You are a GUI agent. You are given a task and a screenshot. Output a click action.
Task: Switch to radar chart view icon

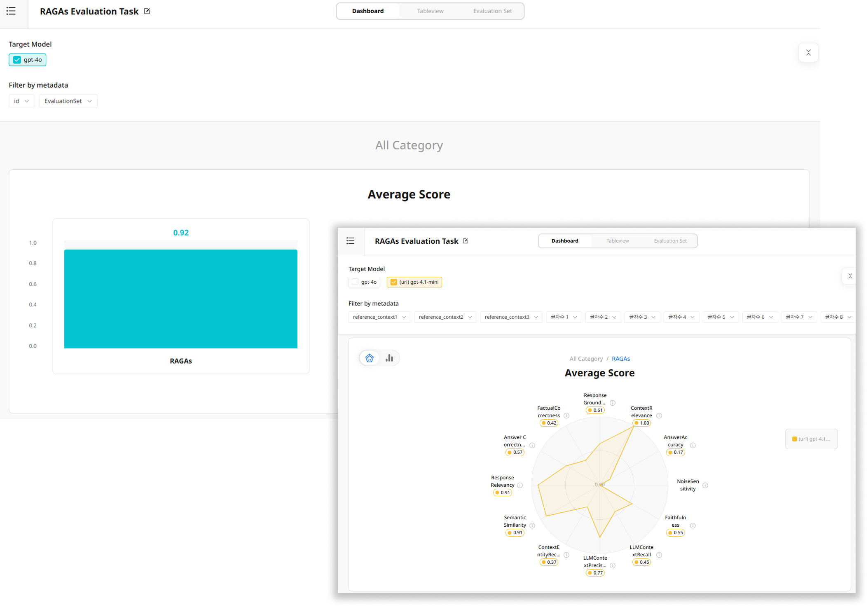370,358
